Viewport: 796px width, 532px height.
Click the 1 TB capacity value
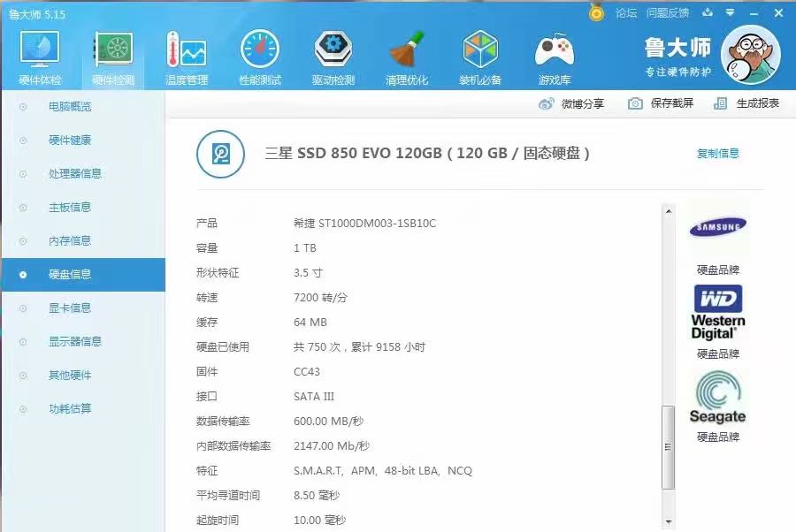coord(304,248)
